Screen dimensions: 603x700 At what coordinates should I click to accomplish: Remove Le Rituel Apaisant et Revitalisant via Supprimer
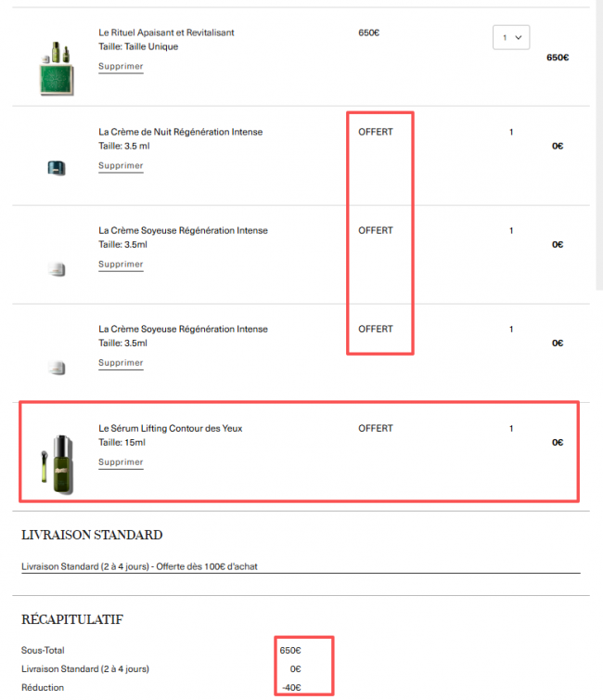pyautogui.click(x=121, y=67)
